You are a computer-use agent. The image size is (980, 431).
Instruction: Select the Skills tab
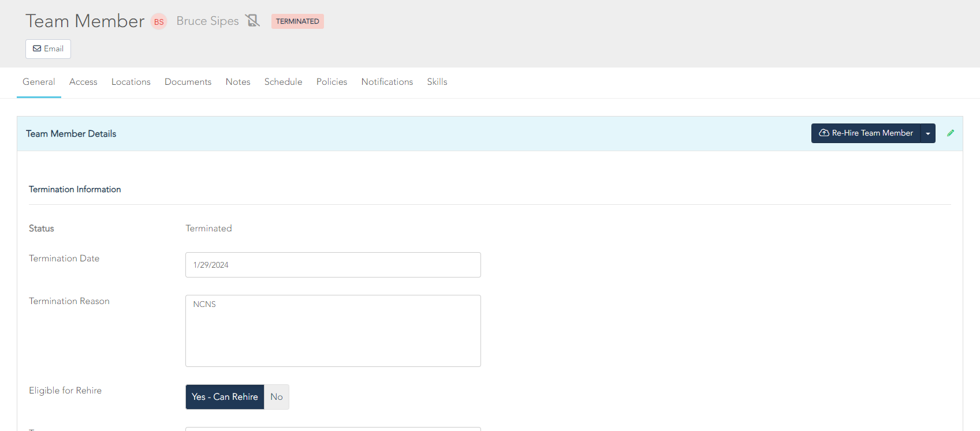tap(437, 82)
